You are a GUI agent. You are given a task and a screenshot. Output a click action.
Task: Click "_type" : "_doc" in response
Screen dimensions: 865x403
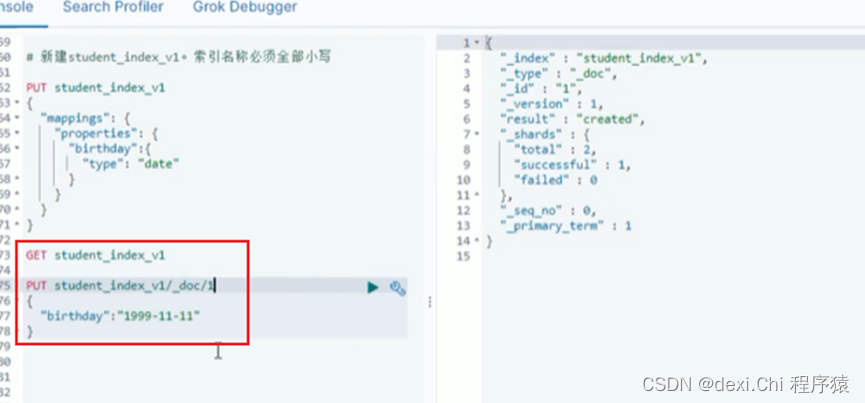558,73
